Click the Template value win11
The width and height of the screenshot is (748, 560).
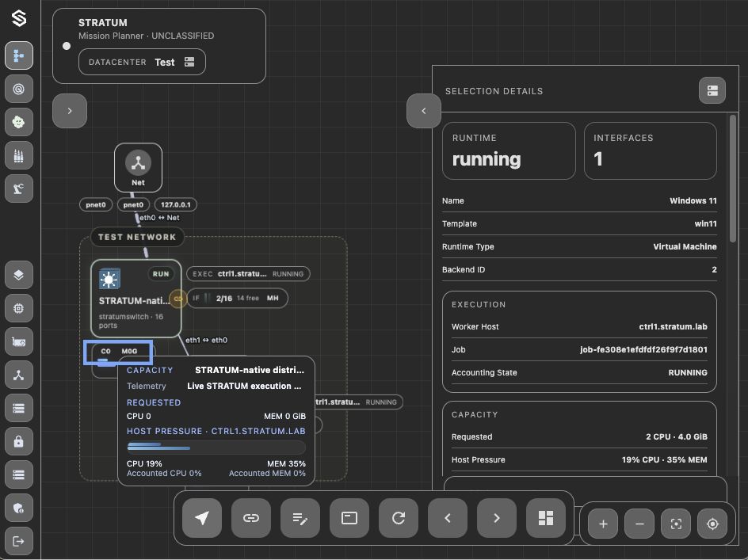[705, 223]
